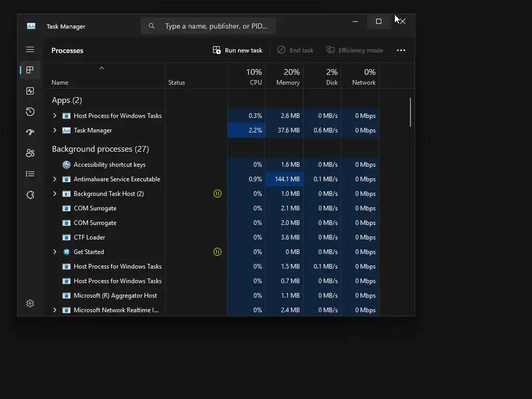Click the Background processes (27) header

pyautogui.click(x=100, y=149)
